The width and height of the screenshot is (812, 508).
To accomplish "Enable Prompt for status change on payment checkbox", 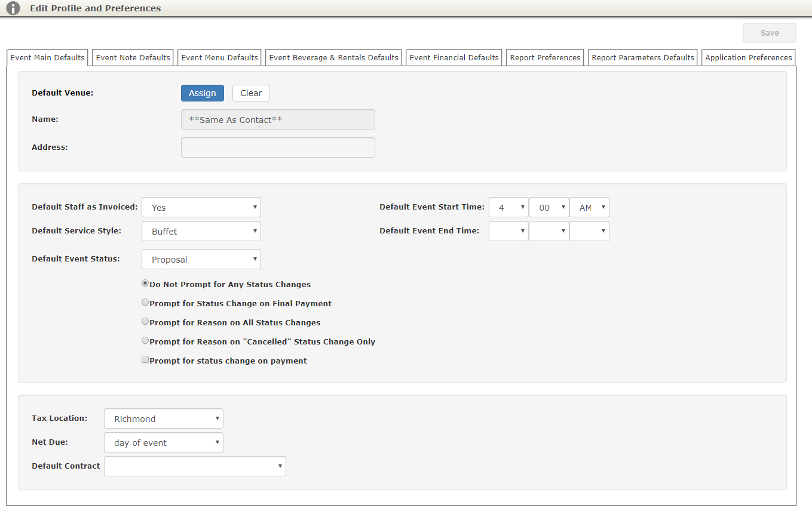I will pyautogui.click(x=145, y=360).
